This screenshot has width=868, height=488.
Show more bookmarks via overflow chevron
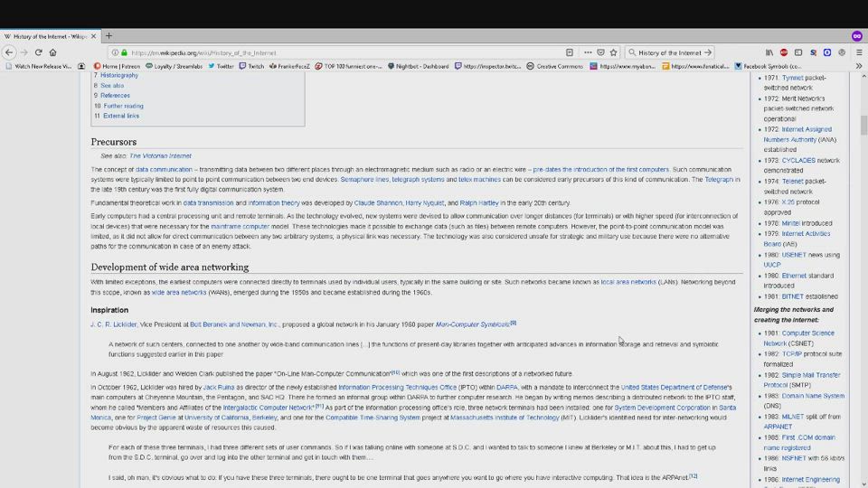click(858, 66)
